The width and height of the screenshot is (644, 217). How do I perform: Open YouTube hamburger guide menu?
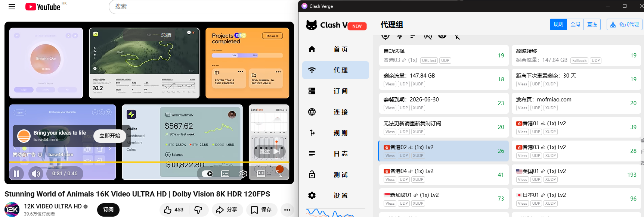[x=12, y=7]
